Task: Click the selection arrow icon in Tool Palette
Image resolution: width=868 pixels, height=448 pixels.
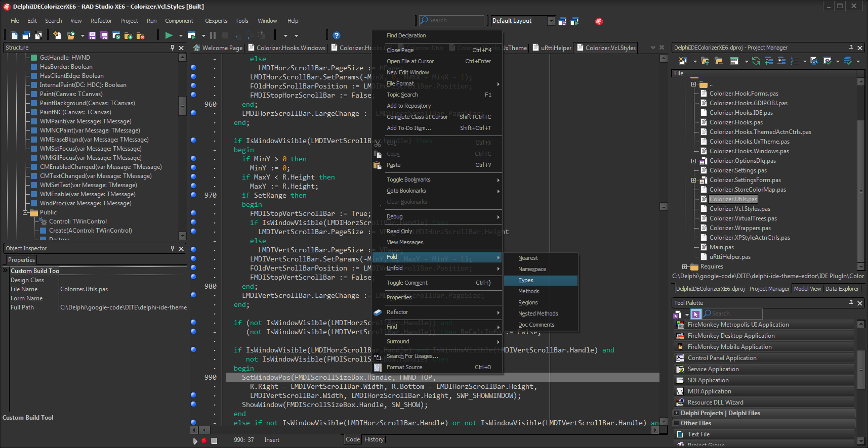Action: coord(696,314)
